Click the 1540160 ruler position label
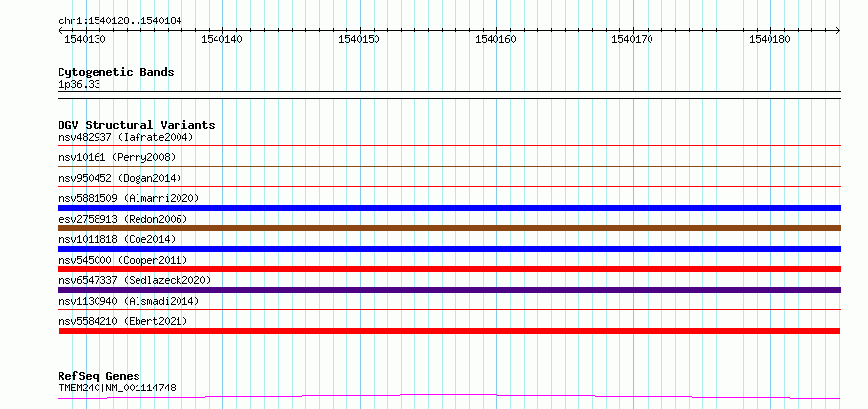868x409 pixels. pyautogui.click(x=496, y=39)
